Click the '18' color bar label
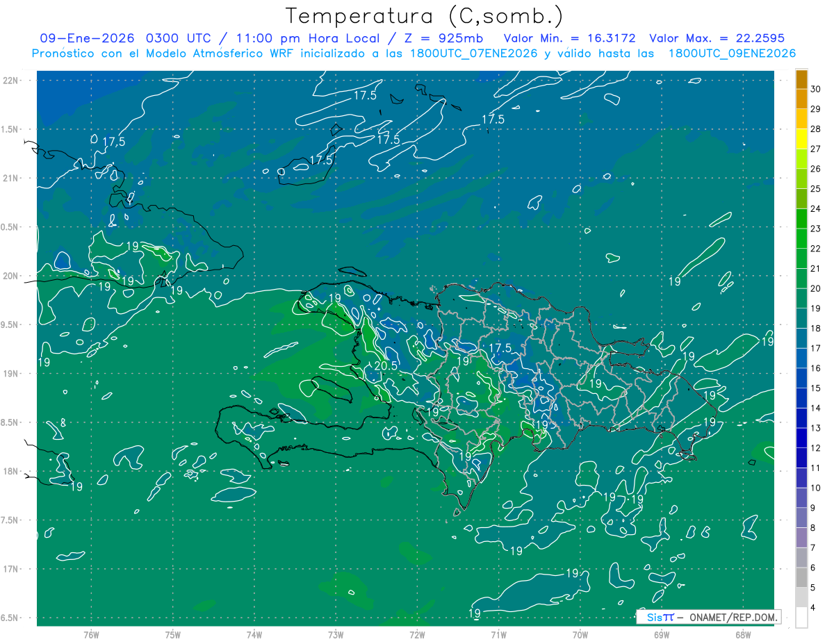 pyautogui.click(x=816, y=328)
